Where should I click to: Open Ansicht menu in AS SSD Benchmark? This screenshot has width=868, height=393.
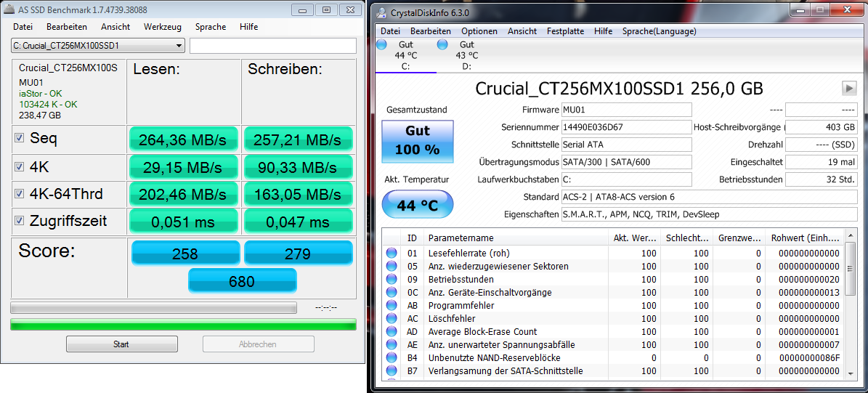pos(115,27)
